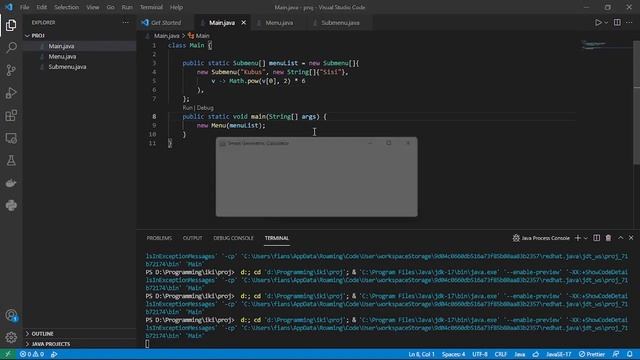Screen dimensions: 640x360
Task: Open the Run menu
Action: click(127, 7)
